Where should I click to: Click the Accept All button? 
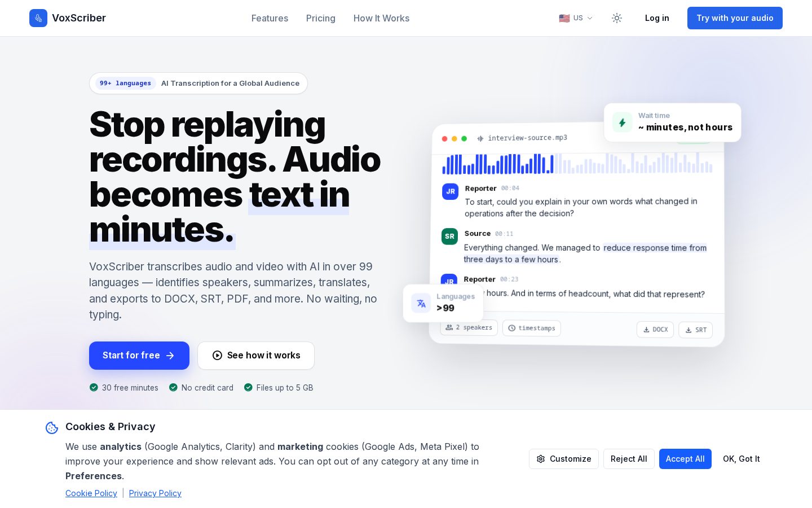pyautogui.click(x=685, y=459)
